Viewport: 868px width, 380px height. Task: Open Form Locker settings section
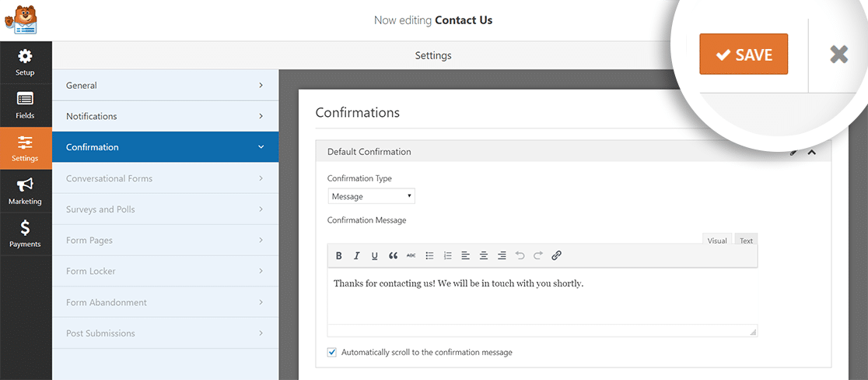point(165,272)
